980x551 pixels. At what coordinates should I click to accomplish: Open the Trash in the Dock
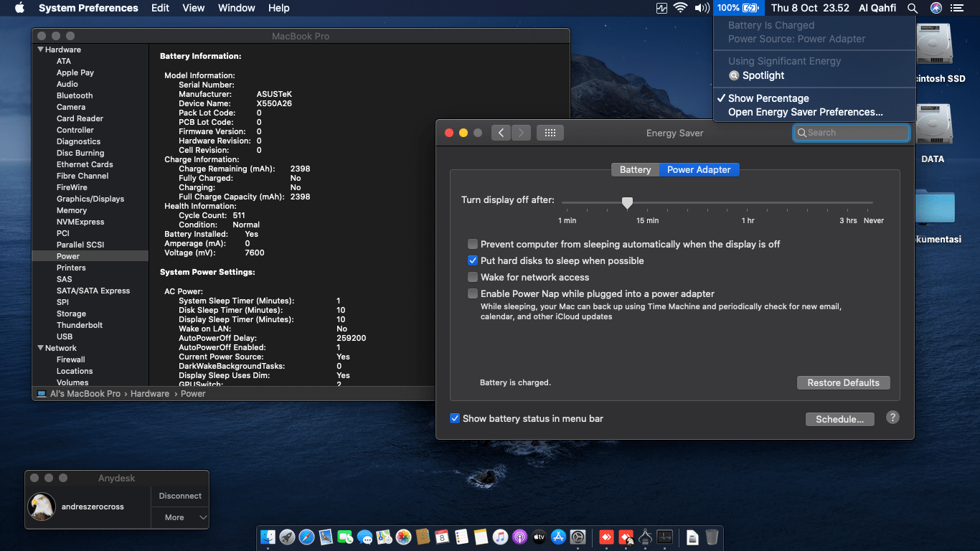pos(712,537)
